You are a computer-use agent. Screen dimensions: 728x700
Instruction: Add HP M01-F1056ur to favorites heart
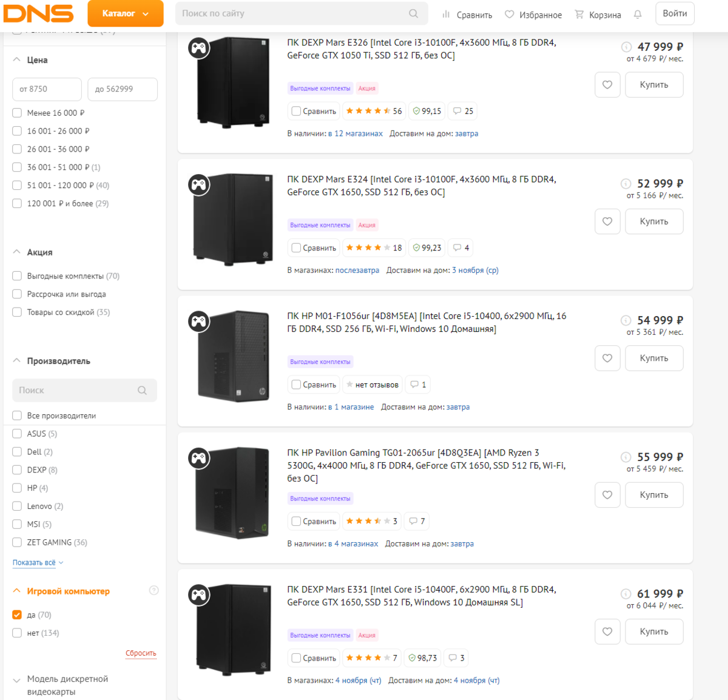pyautogui.click(x=607, y=358)
